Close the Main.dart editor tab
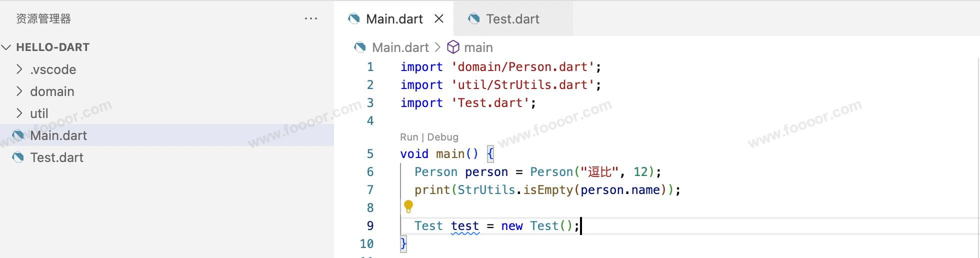Screen dimensions: 980x258 point(439,19)
